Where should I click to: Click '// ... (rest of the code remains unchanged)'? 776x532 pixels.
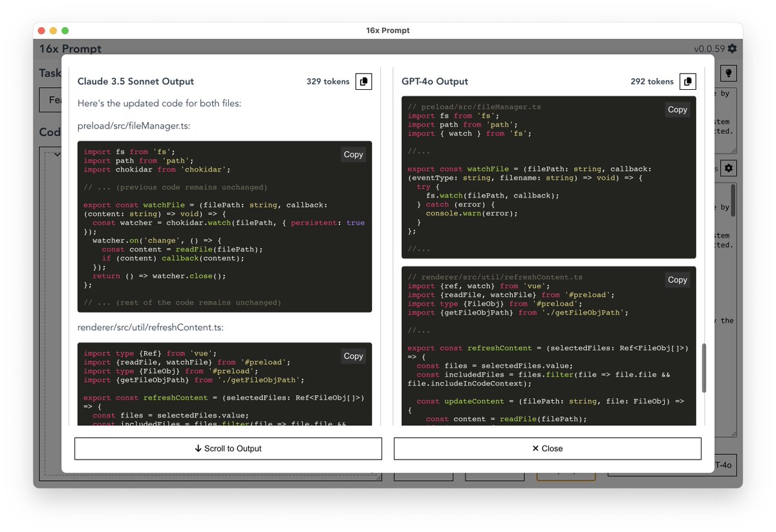click(182, 303)
